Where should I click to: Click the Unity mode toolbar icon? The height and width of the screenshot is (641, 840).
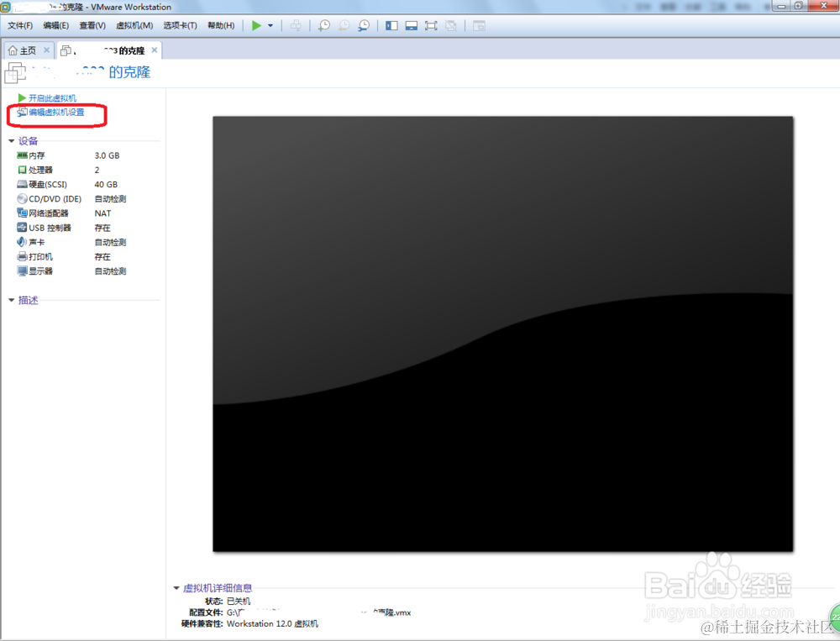click(x=450, y=25)
